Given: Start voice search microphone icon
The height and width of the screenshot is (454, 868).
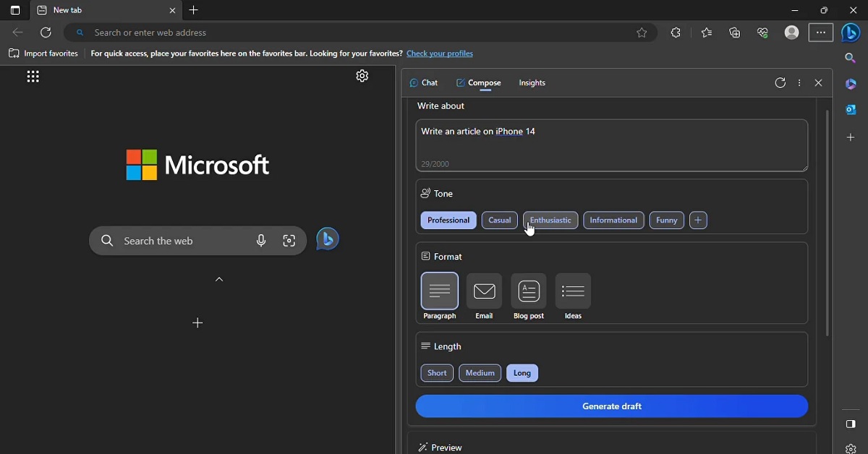Looking at the screenshot, I should (x=261, y=241).
